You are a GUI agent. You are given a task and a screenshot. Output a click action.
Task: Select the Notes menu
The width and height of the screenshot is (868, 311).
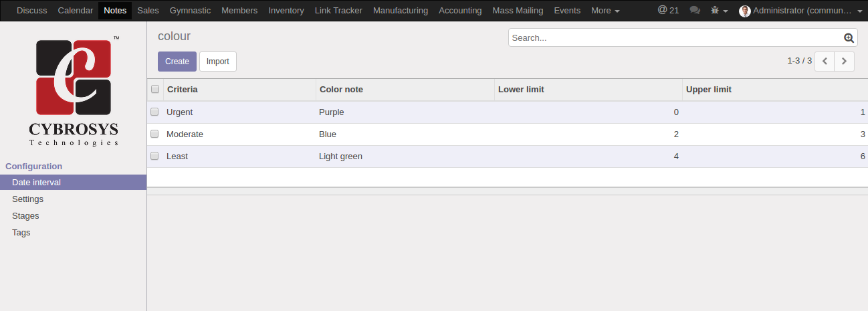click(x=115, y=11)
